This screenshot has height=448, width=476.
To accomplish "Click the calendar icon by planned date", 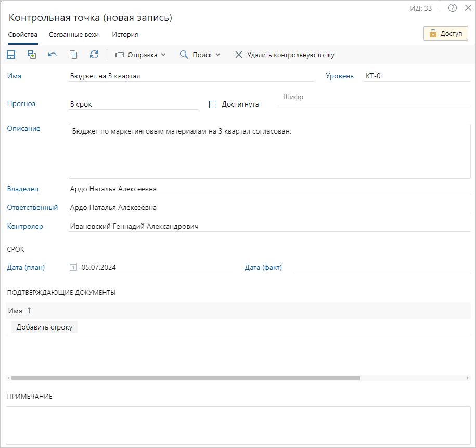I will [73, 268].
